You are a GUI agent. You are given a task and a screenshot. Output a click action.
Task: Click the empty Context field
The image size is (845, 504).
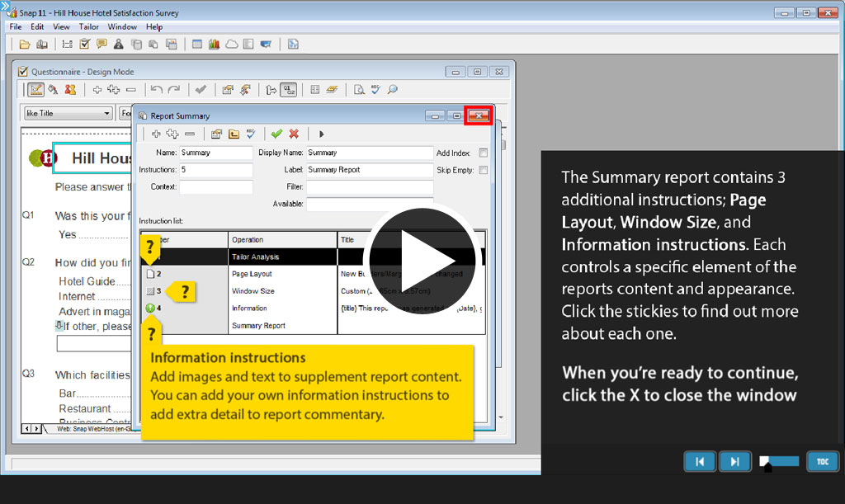coord(215,187)
